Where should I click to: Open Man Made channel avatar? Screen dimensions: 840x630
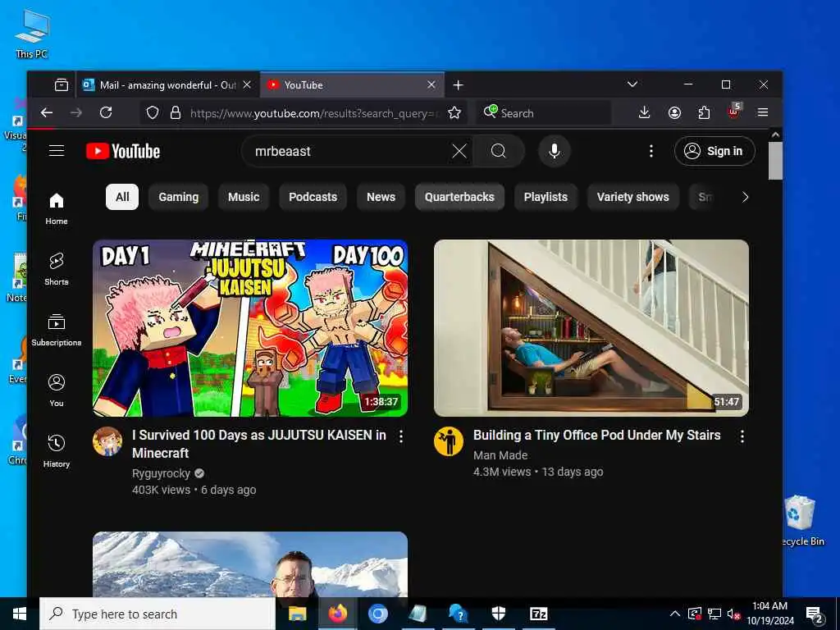[x=449, y=442]
